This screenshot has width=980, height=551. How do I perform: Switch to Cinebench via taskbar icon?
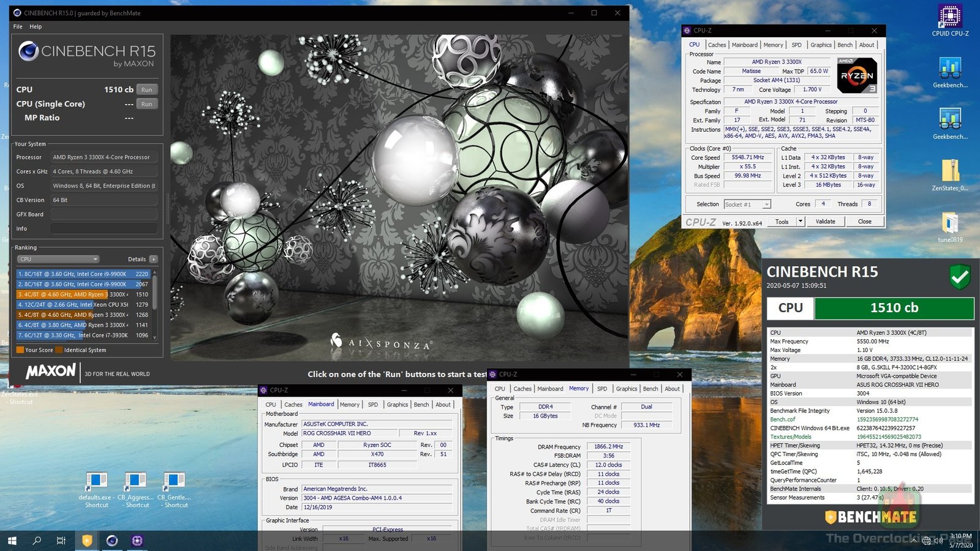click(112, 541)
